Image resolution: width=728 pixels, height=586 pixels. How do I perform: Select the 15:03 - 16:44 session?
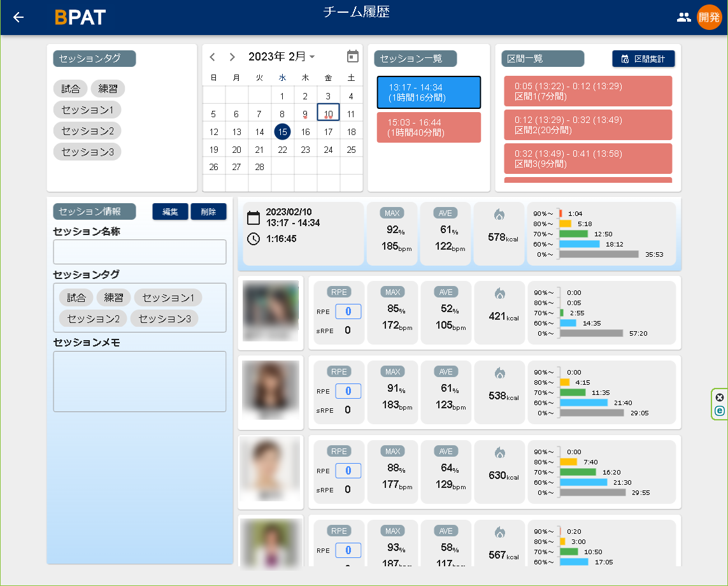(x=429, y=127)
